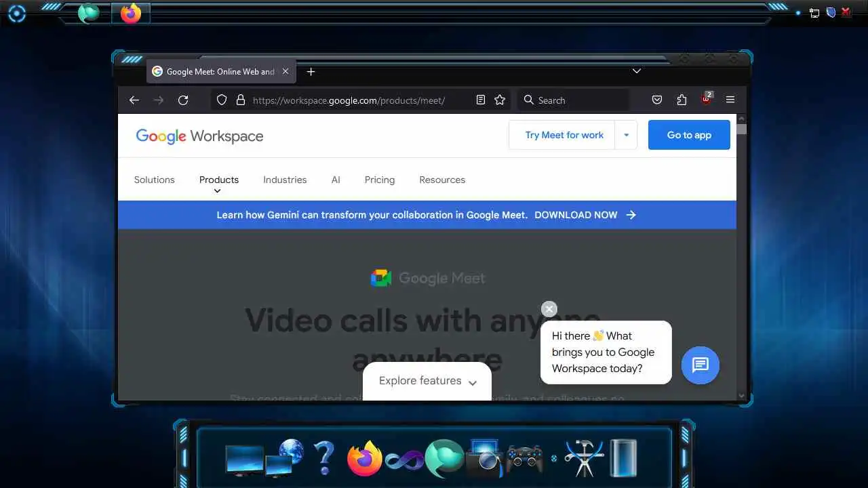Open the Firefox extensions puzzle icon

[682, 100]
